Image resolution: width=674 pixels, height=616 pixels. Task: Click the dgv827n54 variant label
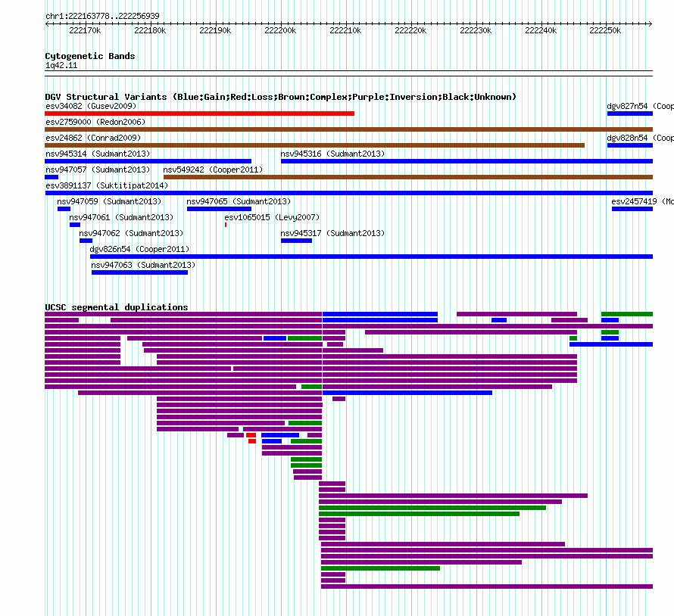pos(640,106)
